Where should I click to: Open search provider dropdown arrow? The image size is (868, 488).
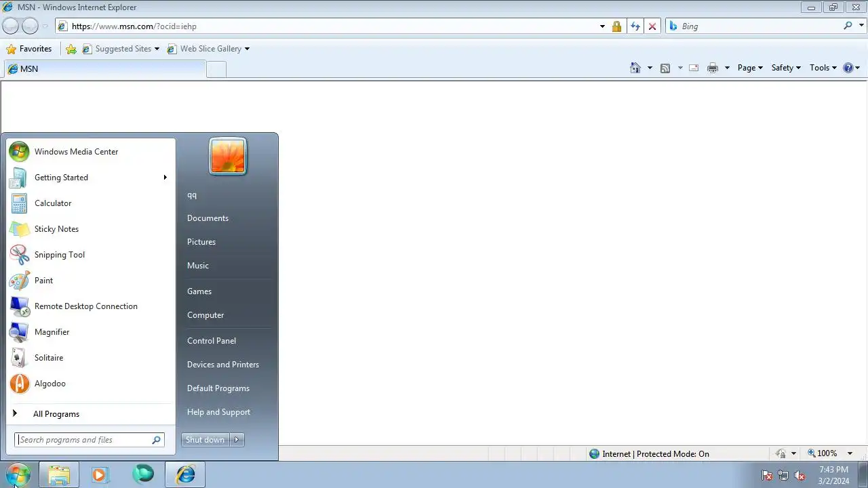pos(861,26)
